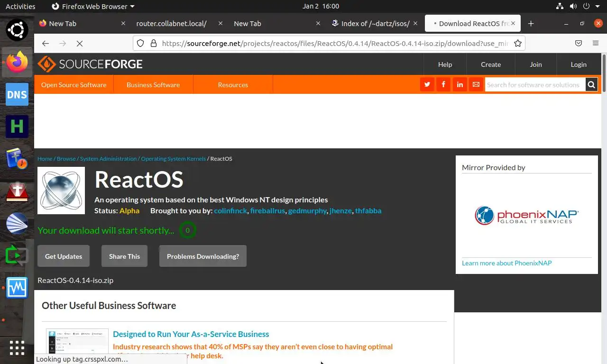This screenshot has width=607, height=364.
Task: Launch the green screen recorder dock icon
Action: (x=17, y=255)
